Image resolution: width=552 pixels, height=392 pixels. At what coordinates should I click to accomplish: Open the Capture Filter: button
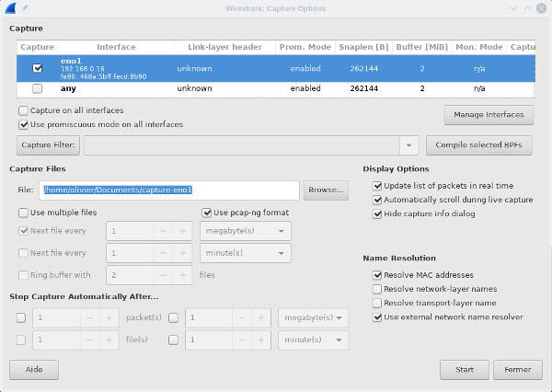48,145
